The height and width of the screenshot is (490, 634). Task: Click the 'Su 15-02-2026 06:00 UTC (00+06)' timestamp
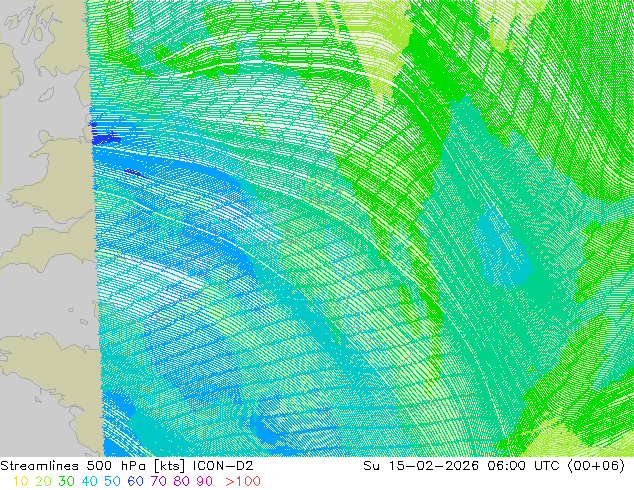[x=494, y=466]
